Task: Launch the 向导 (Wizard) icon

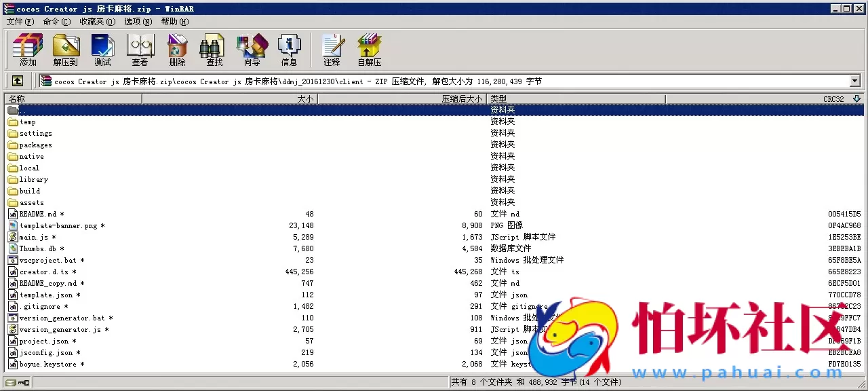Action: click(252, 50)
